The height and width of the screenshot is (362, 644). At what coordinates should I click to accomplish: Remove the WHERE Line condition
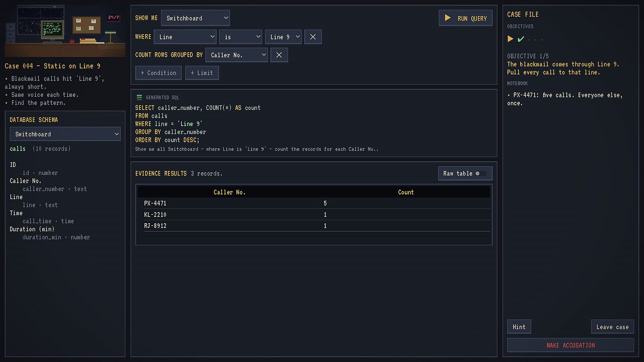[x=313, y=37]
